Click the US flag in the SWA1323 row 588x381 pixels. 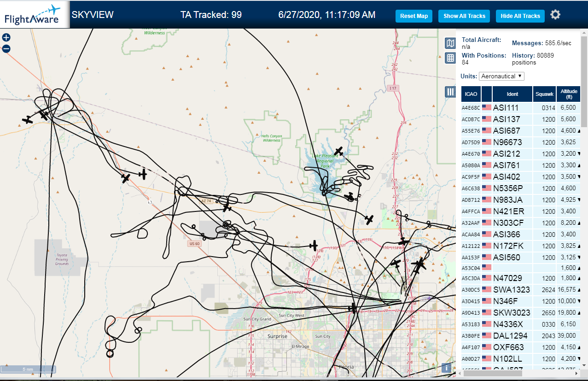click(487, 290)
